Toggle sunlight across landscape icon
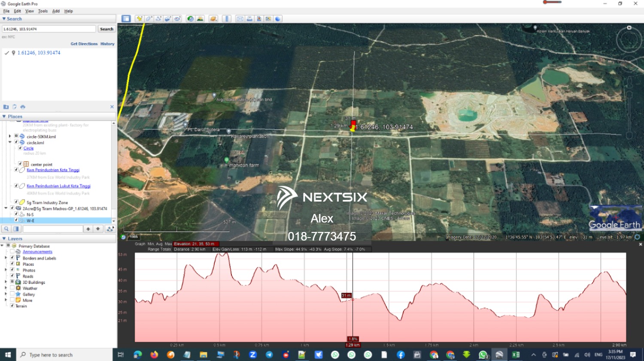Viewport: 644px width, 361px height. click(200, 19)
